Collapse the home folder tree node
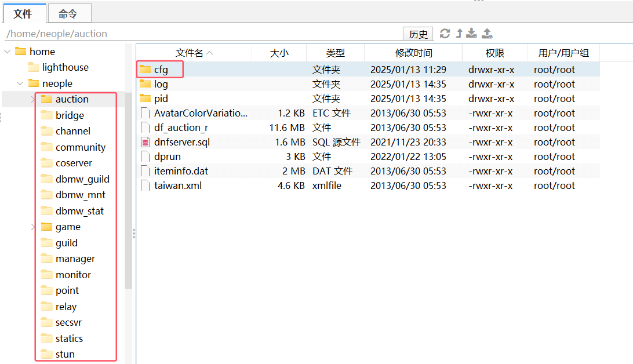 7,52
